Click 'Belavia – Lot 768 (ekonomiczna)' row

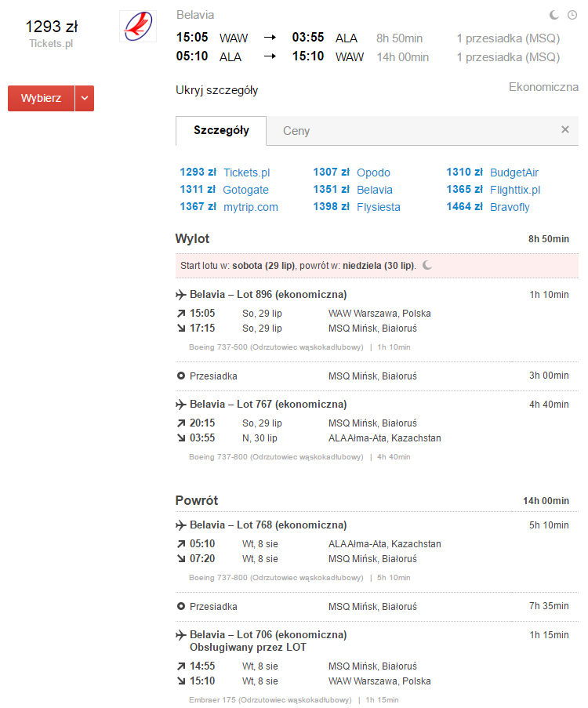(x=268, y=525)
